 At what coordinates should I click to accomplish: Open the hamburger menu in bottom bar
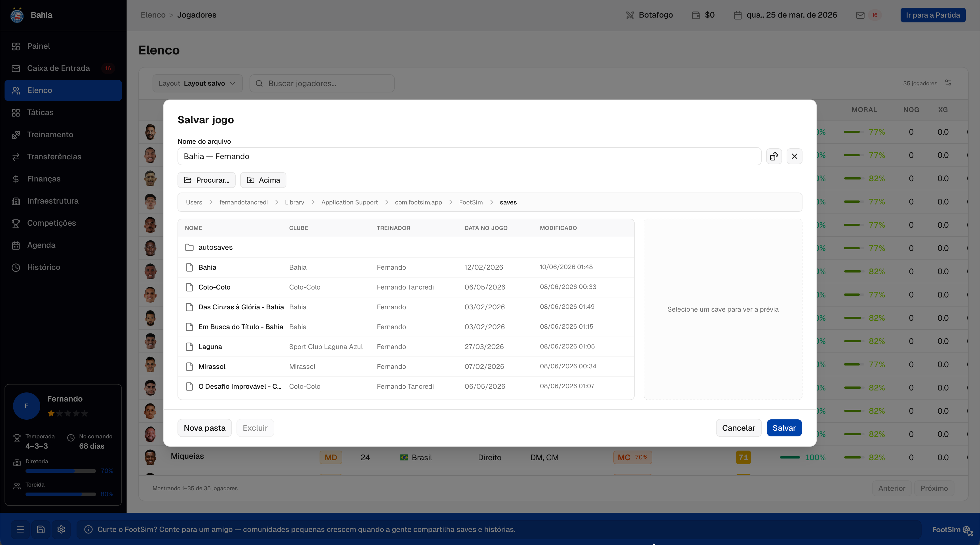coord(20,529)
